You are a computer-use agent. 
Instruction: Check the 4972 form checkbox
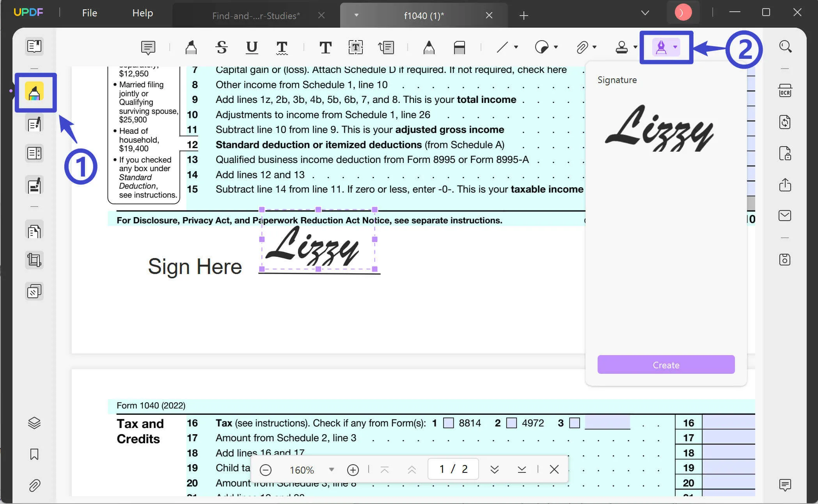pyautogui.click(x=511, y=423)
